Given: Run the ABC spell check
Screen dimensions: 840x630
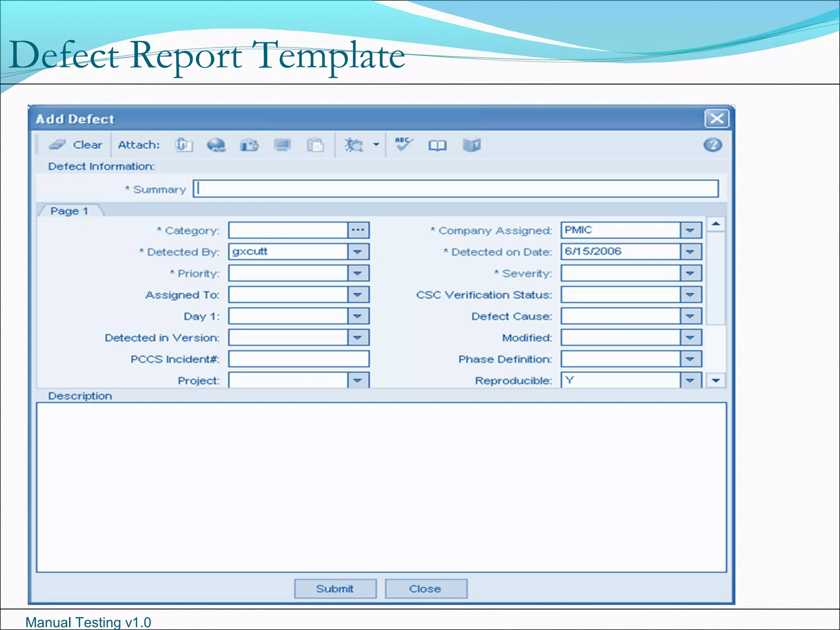Looking at the screenshot, I should pos(404,144).
